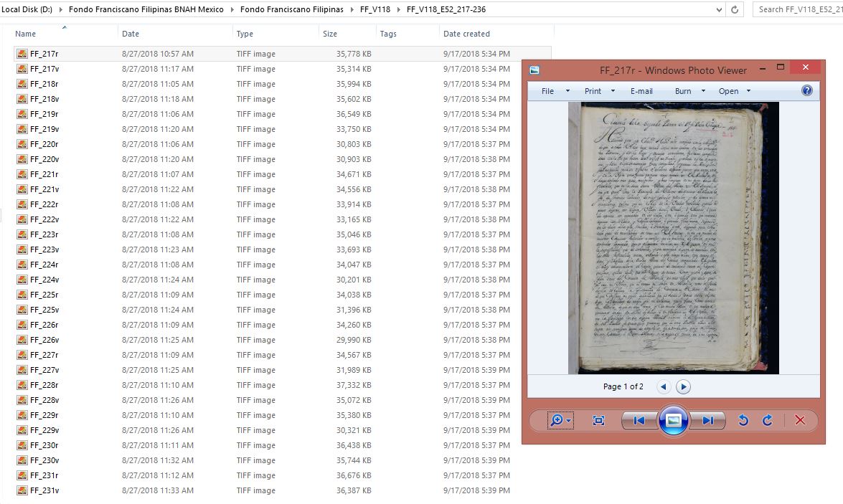Click the actual size fit-to-window icon
This screenshot has height=504, width=843.
pos(598,421)
